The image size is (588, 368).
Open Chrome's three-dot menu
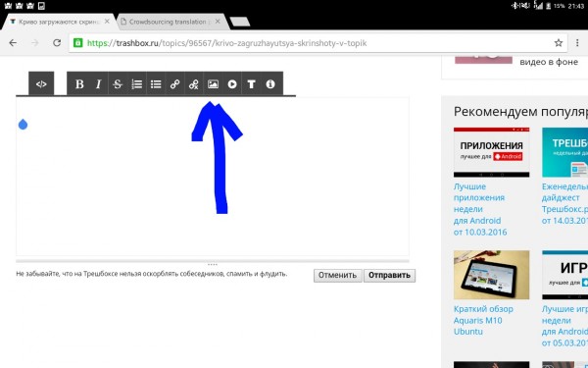click(x=577, y=43)
